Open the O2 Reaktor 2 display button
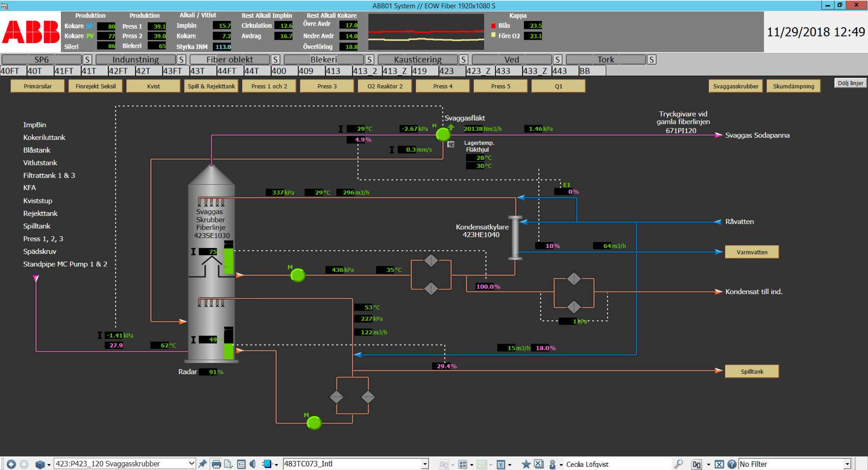This screenshot has width=868, height=470. tap(385, 86)
